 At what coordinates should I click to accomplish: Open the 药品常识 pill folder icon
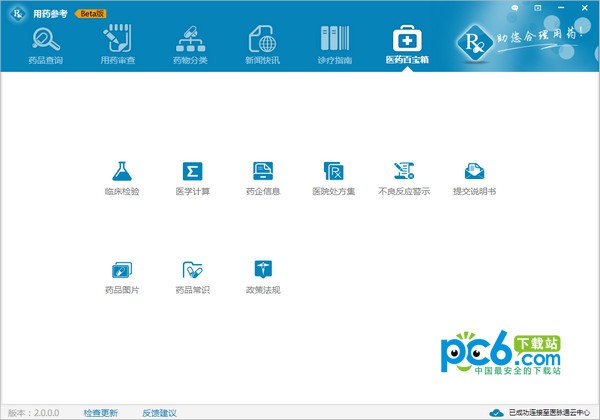pos(192,270)
